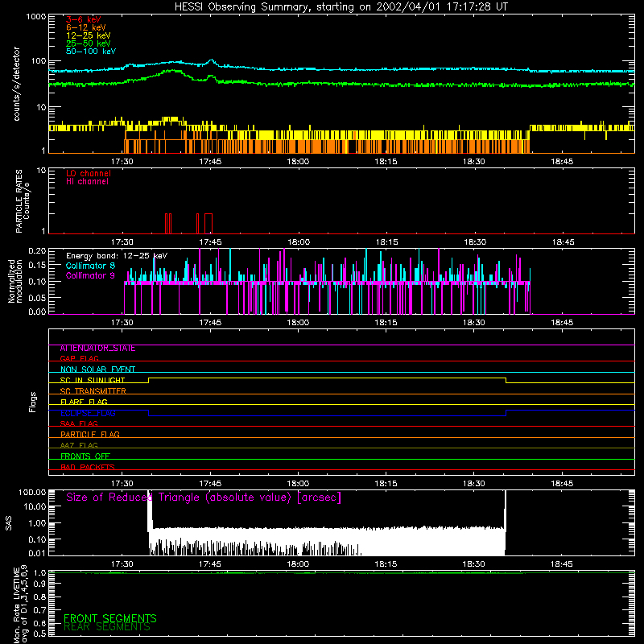Click the '100.00' tick on SAS axis
The width and height of the screenshot is (644, 644).
tap(32, 492)
